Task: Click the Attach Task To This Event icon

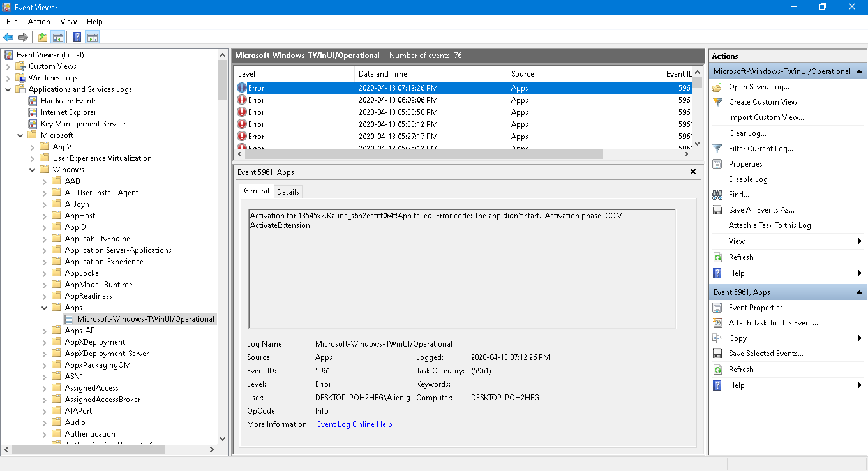Action: click(718, 323)
